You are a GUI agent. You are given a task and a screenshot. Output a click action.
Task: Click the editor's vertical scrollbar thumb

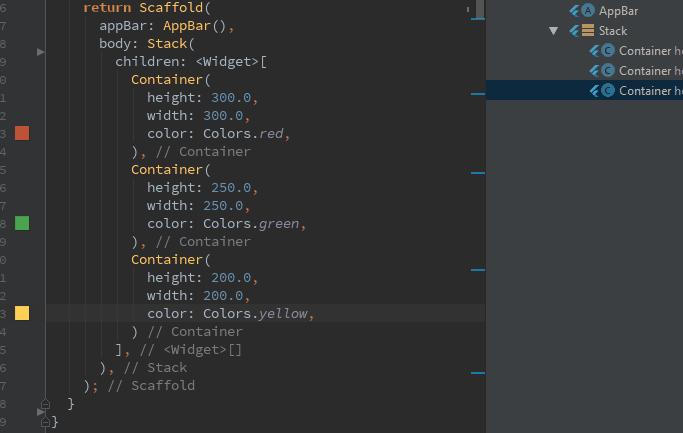(x=480, y=9)
